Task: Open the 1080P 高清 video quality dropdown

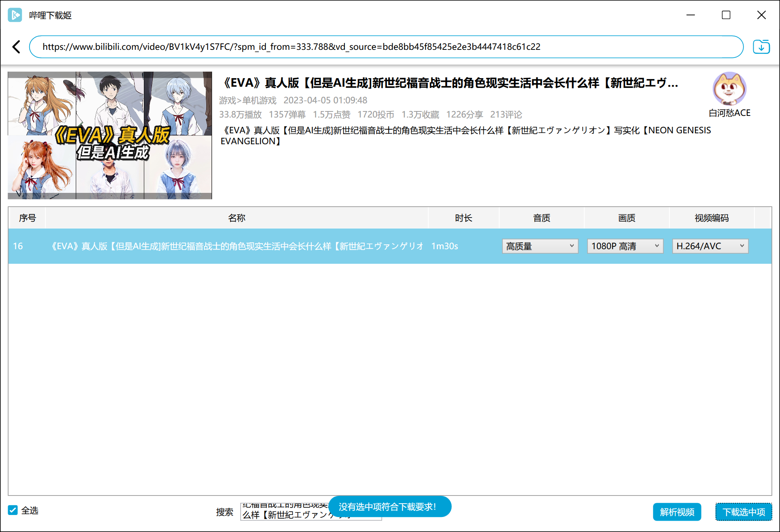Action: click(x=625, y=246)
